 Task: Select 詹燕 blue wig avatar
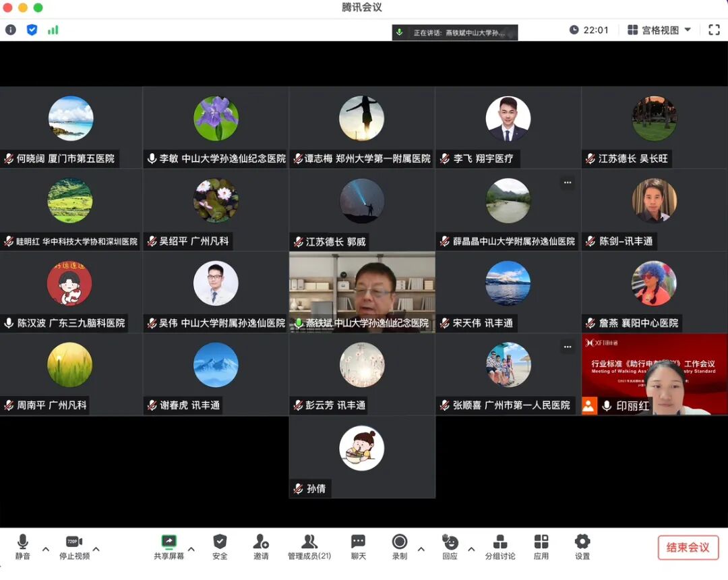point(654,283)
